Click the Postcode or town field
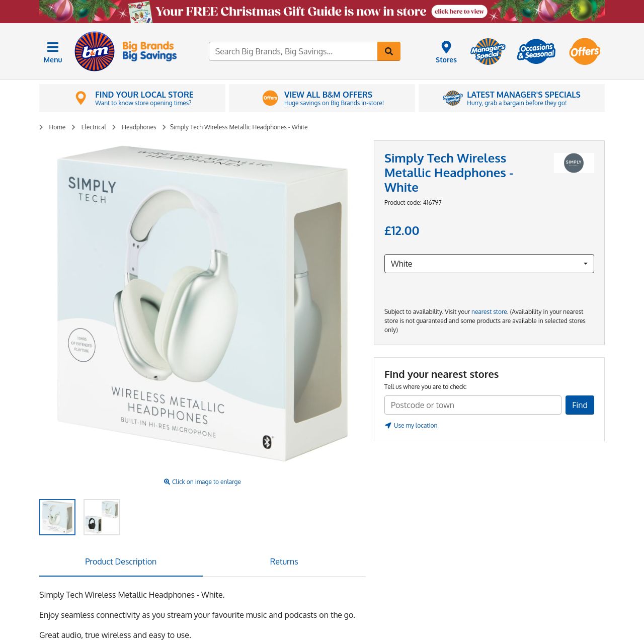The image size is (644, 644). [473, 405]
